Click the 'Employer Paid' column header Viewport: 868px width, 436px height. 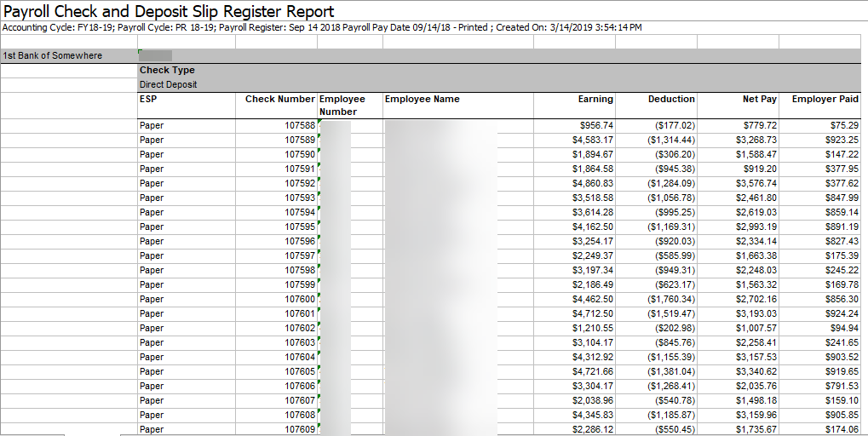tap(825, 100)
